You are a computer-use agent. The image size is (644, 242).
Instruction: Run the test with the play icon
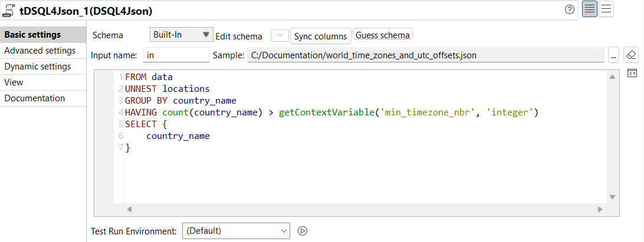tap(303, 231)
